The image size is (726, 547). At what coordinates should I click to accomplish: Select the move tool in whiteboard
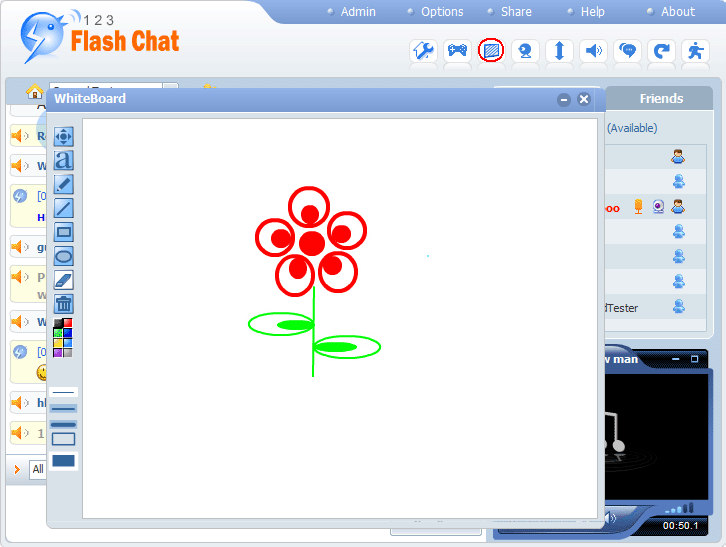pyautogui.click(x=63, y=137)
